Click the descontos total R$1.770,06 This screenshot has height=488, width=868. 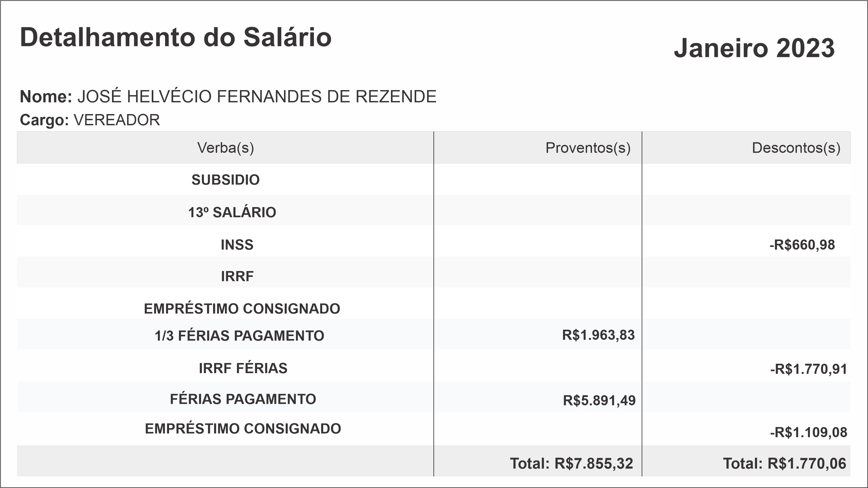click(785, 463)
